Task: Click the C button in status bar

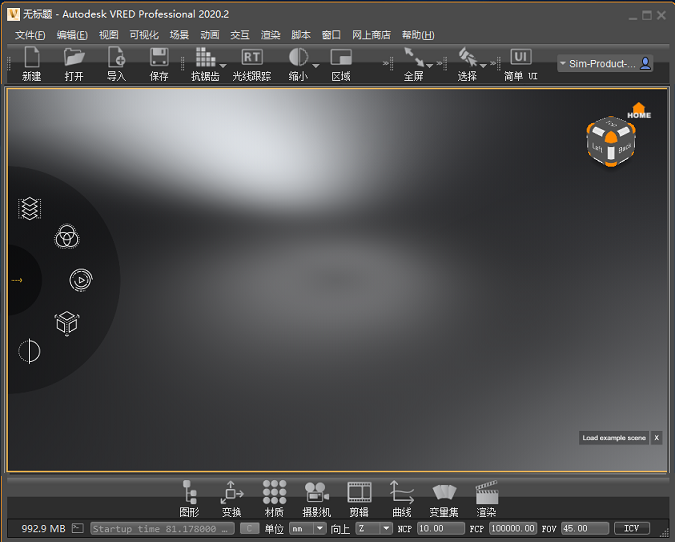Action: pyautogui.click(x=249, y=528)
